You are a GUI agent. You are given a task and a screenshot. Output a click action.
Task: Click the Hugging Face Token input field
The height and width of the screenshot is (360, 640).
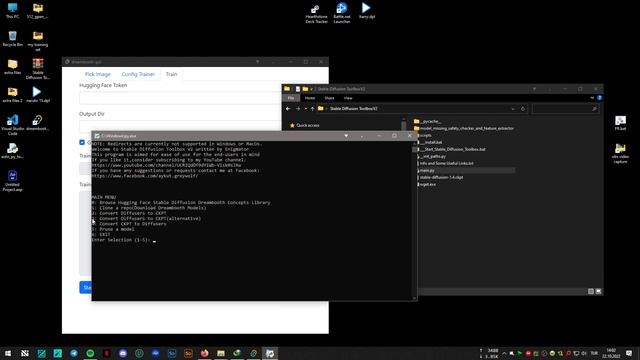[x=180, y=98]
